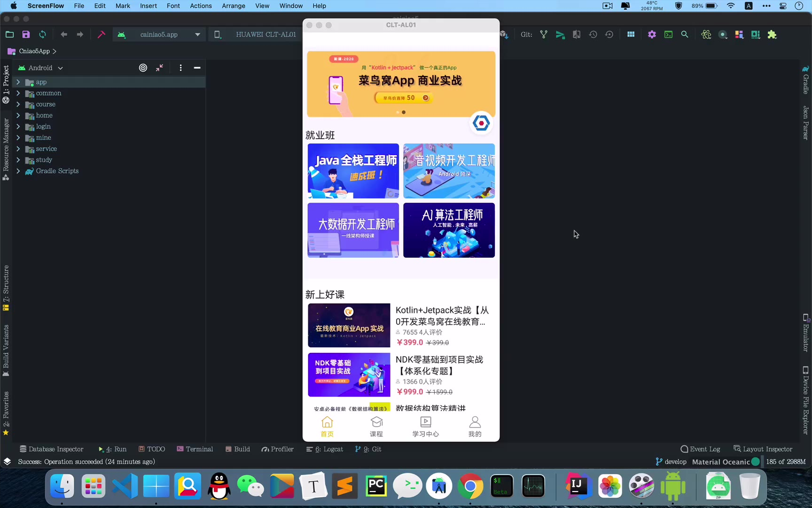Open the Arrange menu in the menu bar
The height and width of the screenshot is (508, 812).
coord(234,6)
